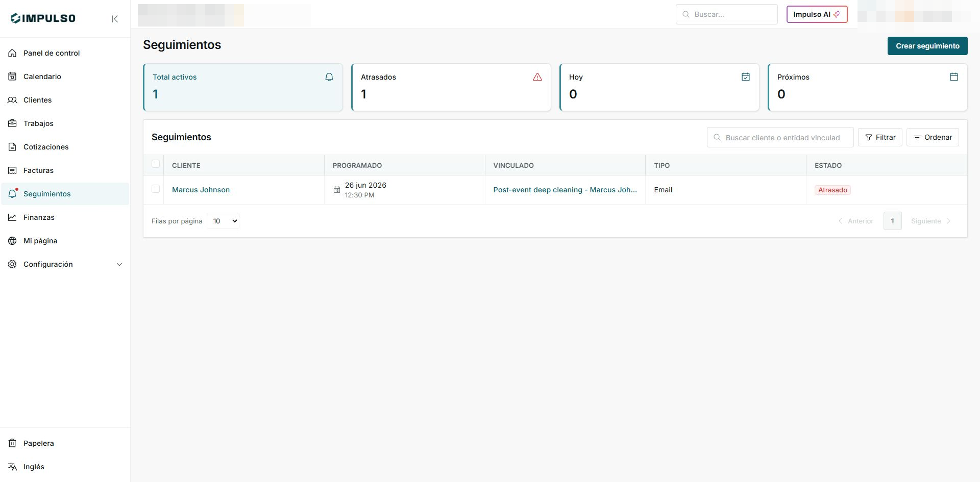This screenshot has width=980, height=482.
Task: Expand the Configuración chevron
Action: [x=119, y=264]
